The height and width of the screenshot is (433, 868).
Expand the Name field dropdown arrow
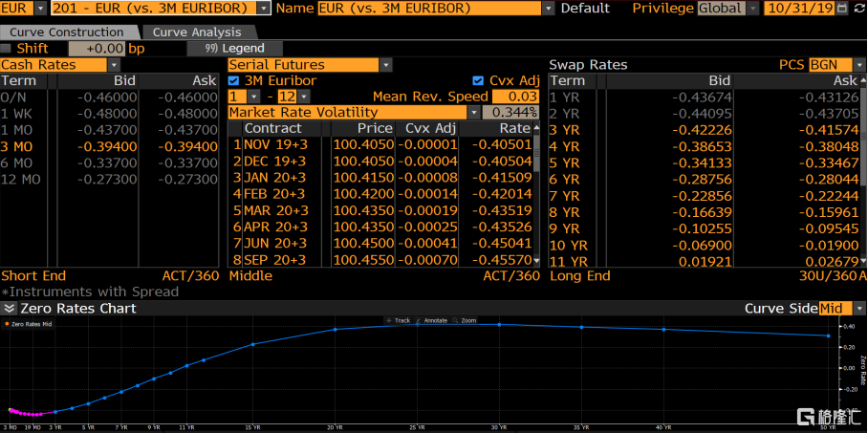coord(548,9)
